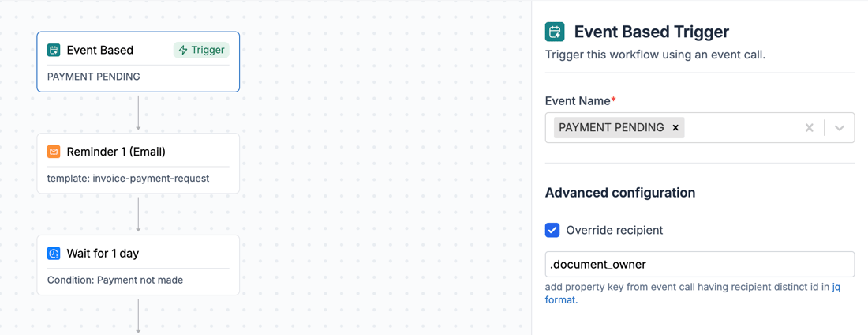Open the Event Name dropdown arrow
Image resolution: width=868 pixels, height=335 pixels.
tap(840, 127)
